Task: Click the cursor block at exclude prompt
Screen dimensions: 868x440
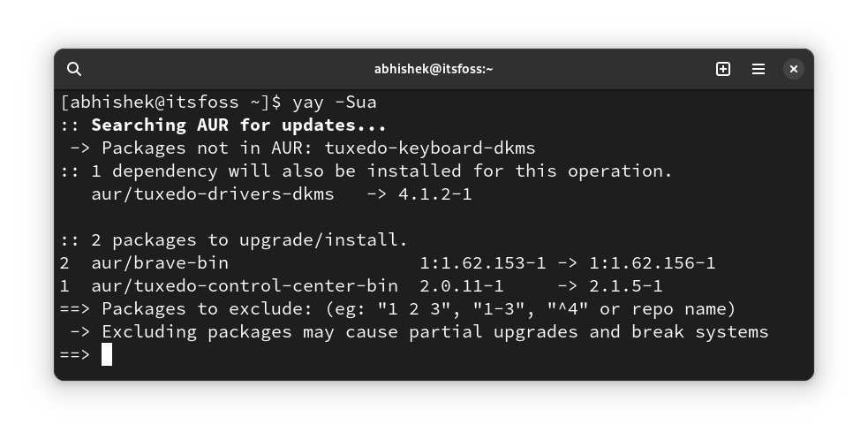Action: click(107, 354)
